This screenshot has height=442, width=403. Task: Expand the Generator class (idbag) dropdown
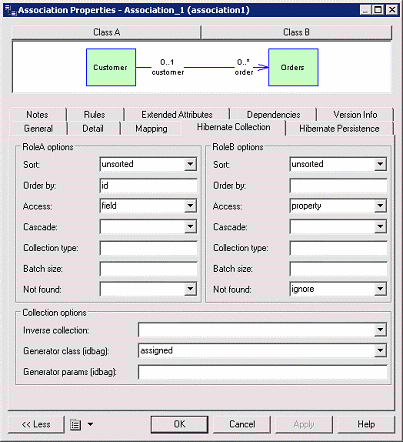tap(380, 351)
